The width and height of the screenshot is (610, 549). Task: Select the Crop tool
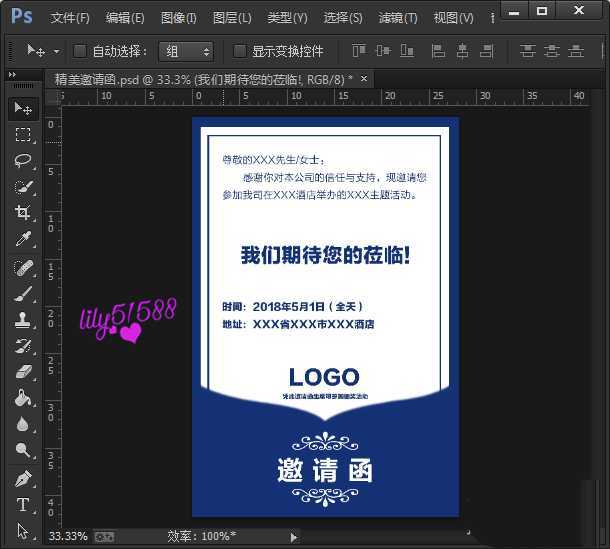point(23,213)
